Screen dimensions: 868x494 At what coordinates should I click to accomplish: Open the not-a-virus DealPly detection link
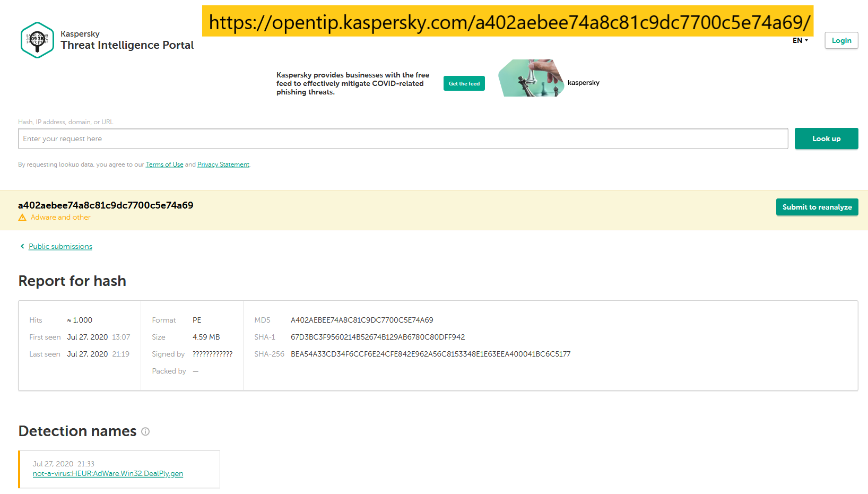[x=108, y=474]
